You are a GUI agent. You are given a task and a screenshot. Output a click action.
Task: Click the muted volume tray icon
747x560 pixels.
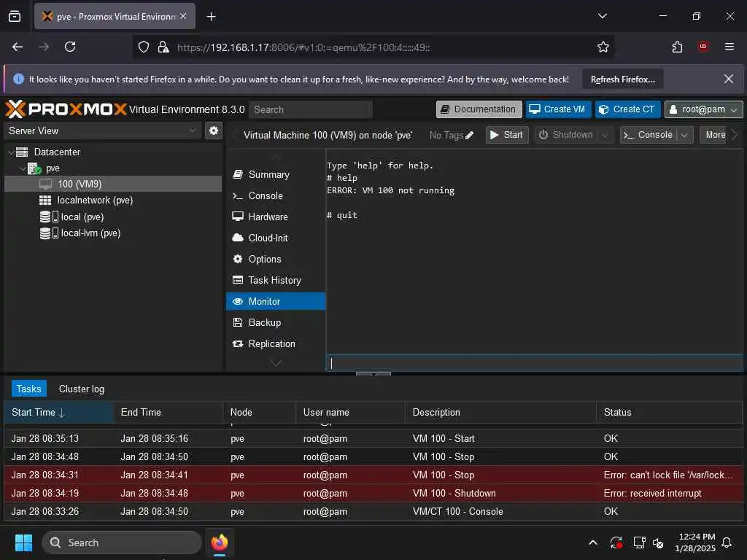(x=659, y=542)
